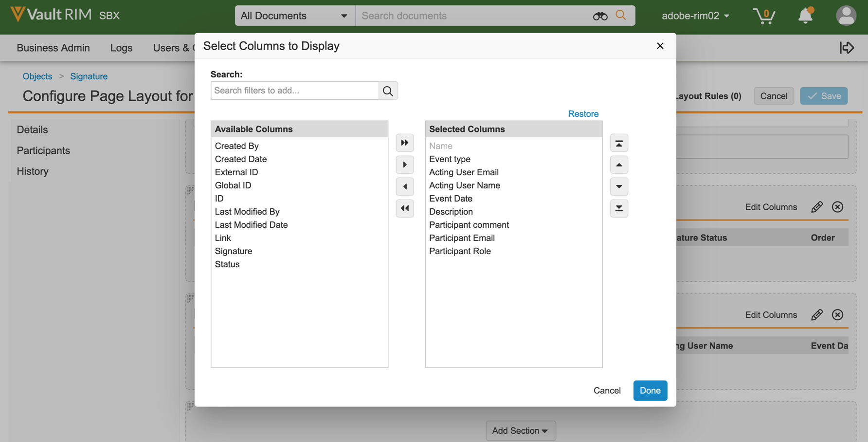Move selected column down one position

coord(619,186)
